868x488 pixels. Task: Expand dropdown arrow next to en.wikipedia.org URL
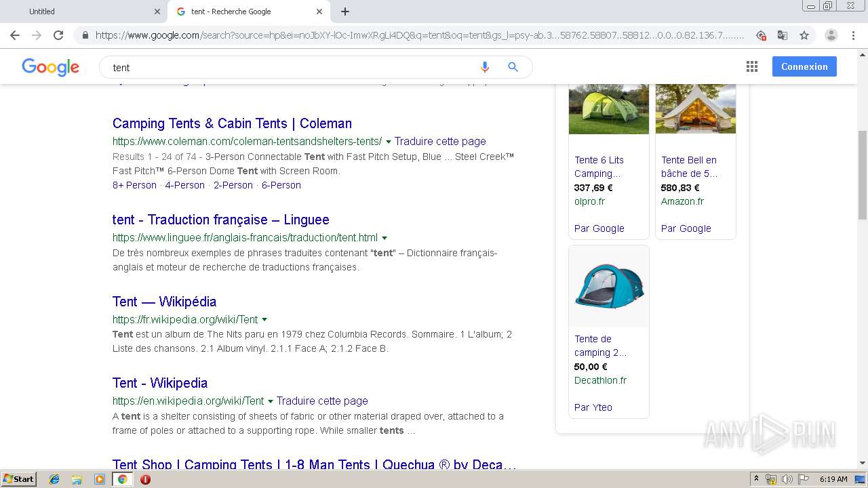coord(271,401)
